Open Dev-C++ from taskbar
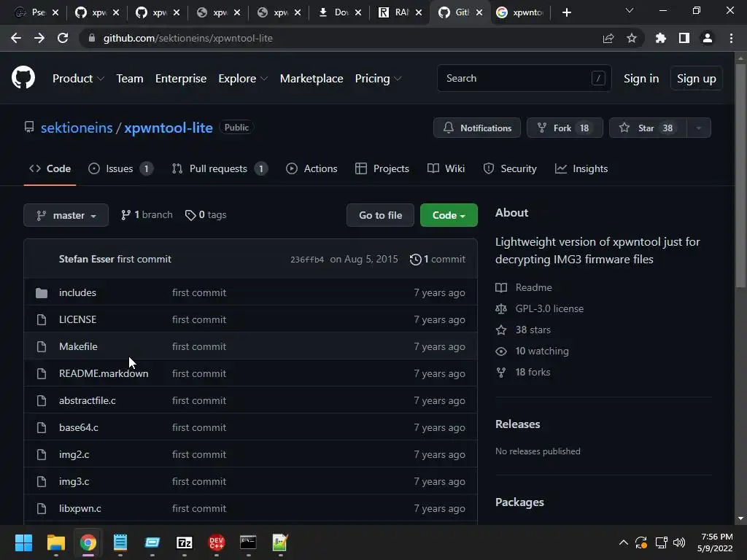Screen dimensions: 747x560 (x=216, y=542)
